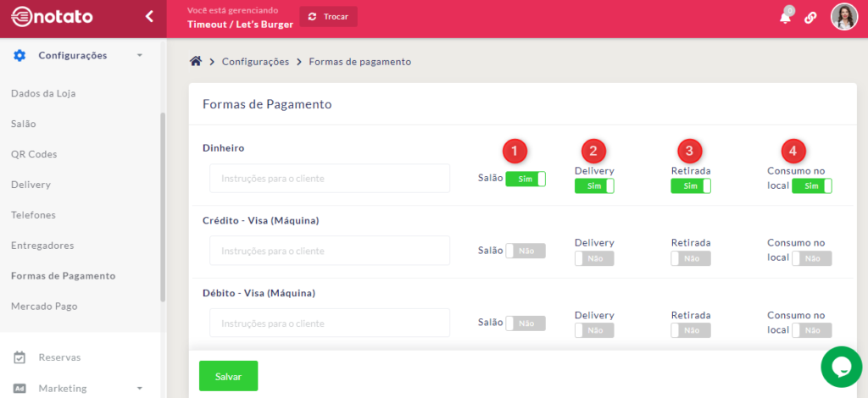
Task: Open the user profile avatar
Action: coord(843,17)
